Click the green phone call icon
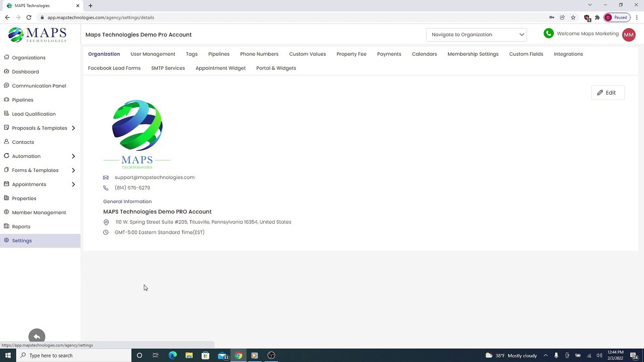The image size is (644, 362). coord(548,34)
